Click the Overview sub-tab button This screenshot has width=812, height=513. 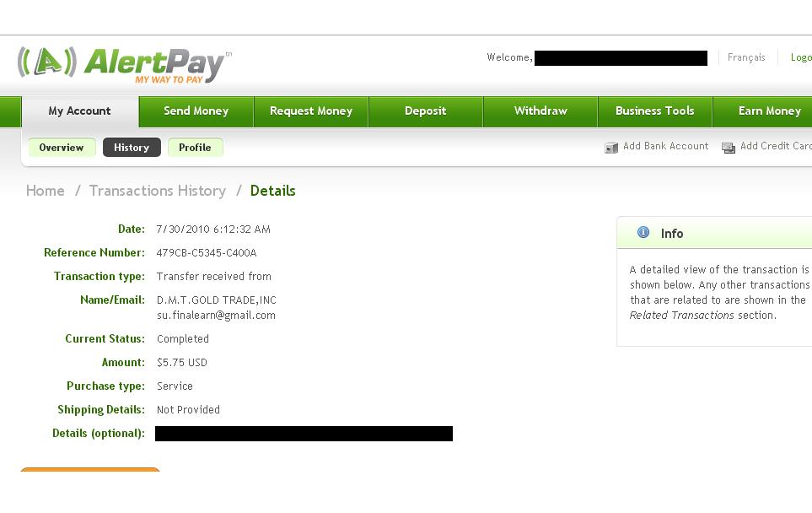[62, 147]
